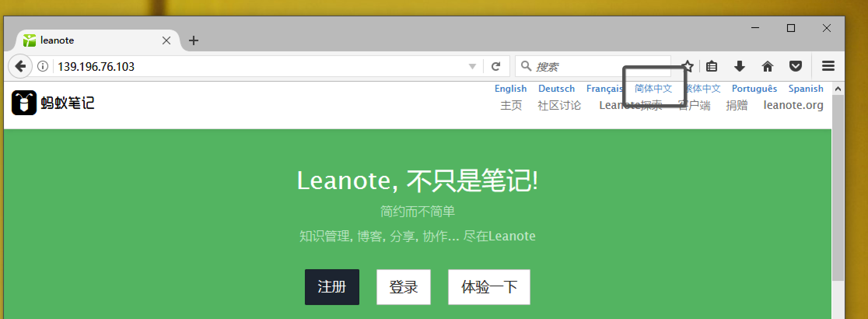Open the 捐赠 nav item

click(737, 105)
